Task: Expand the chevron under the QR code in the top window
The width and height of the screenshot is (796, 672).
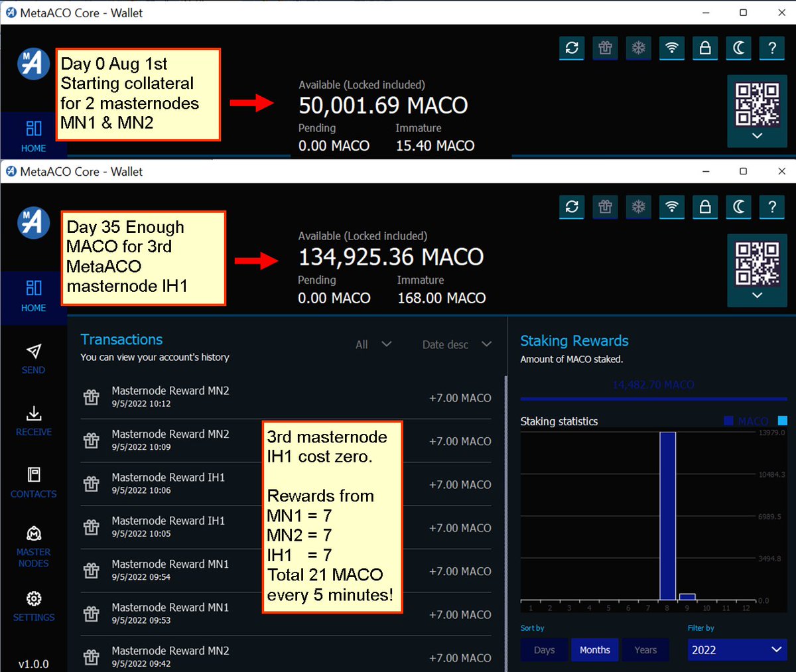Action: (757, 135)
